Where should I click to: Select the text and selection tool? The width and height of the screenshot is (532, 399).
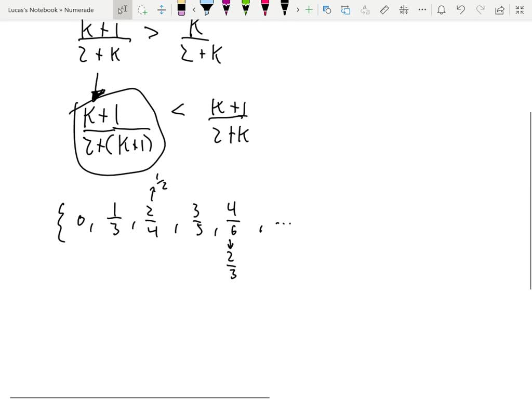pyautogui.click(x=123, y=9)
